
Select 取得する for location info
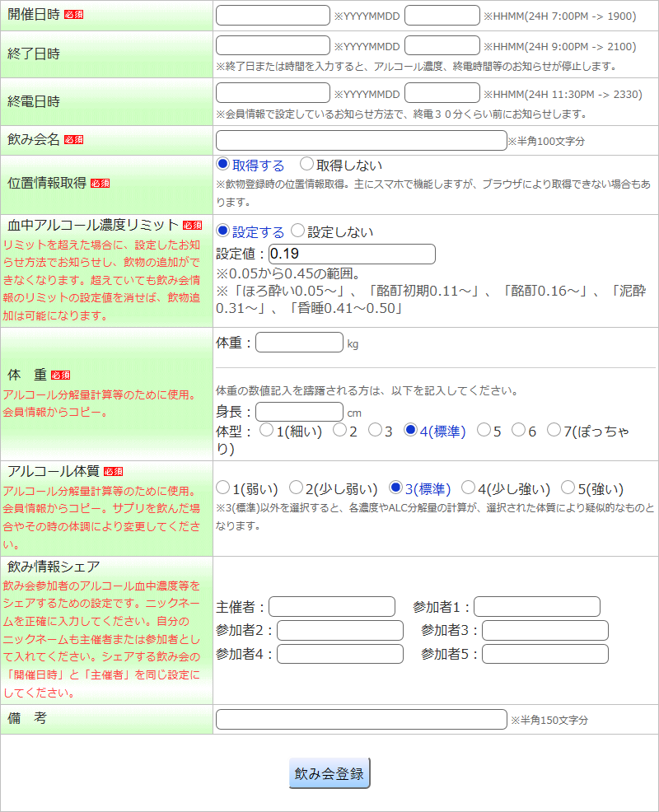pos(223,165)
